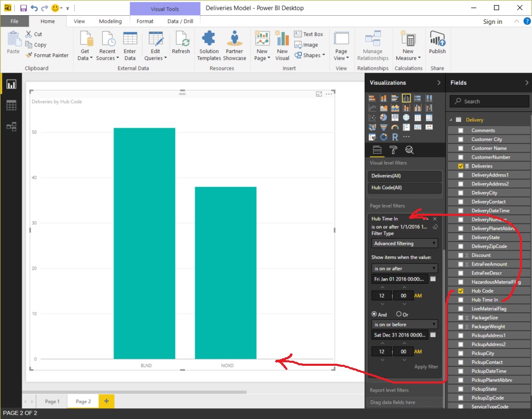Activate the Format Painter
This screenshot has height=419, width=532.
(47, 55)
